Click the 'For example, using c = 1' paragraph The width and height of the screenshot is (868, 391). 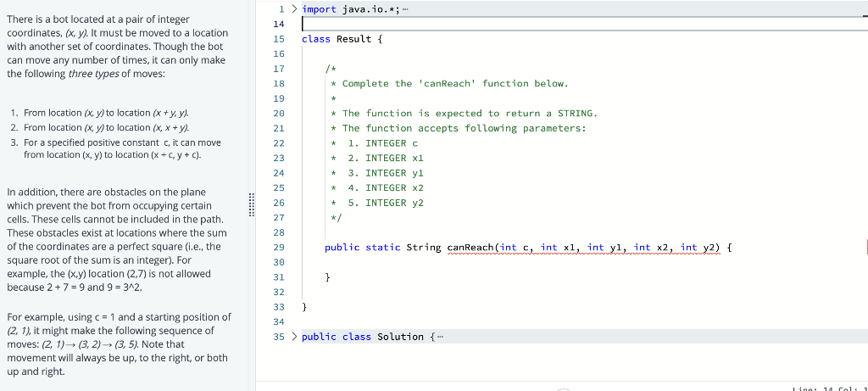(x=119, y=344)
